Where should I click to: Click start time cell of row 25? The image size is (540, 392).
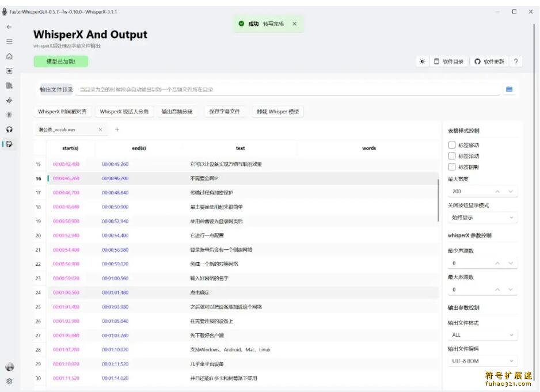point(66,307)
